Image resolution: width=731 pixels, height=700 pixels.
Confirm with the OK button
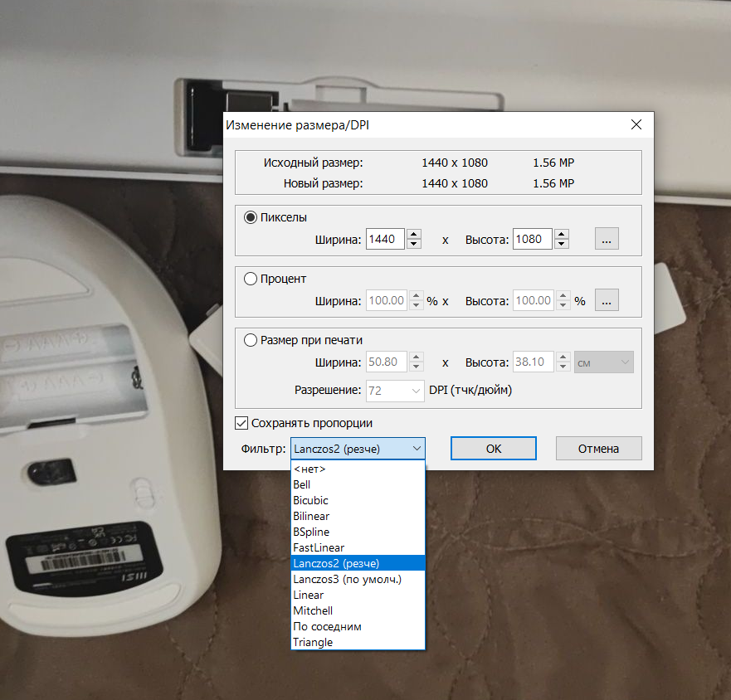(x=493, y=449)
